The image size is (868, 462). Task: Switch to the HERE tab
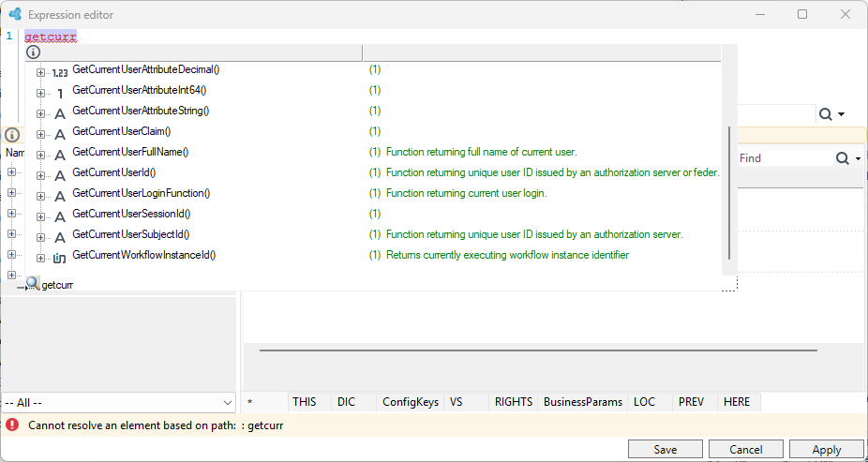739,402
